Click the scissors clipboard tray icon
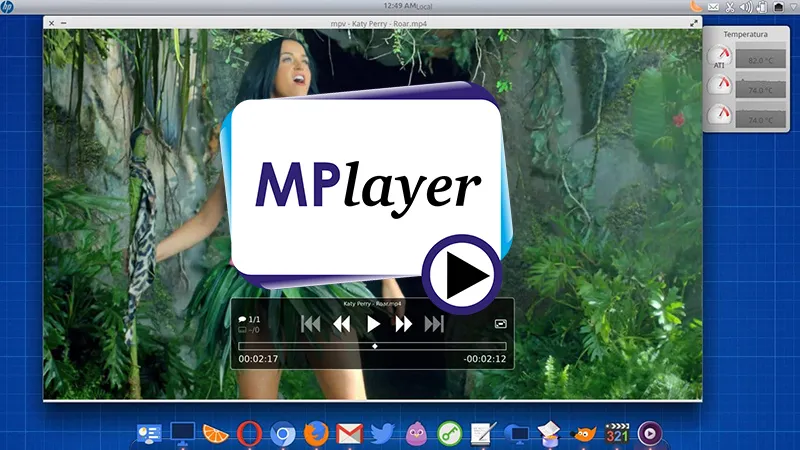 click(x=730, y=7)
